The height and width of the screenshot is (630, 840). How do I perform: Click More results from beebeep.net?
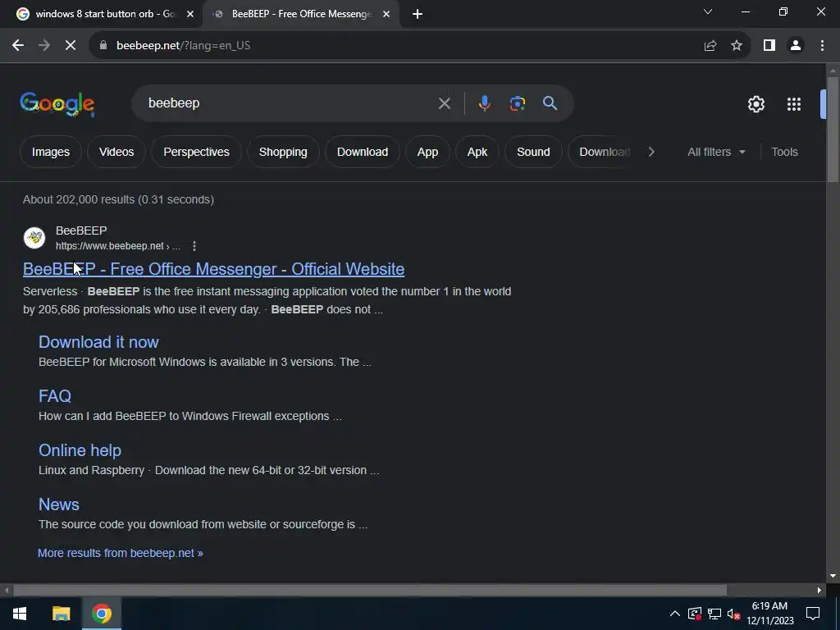[120, 553]
